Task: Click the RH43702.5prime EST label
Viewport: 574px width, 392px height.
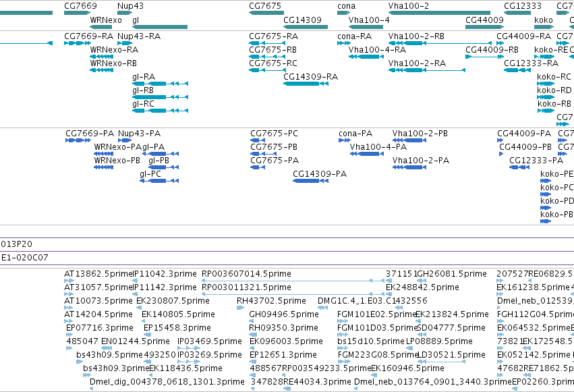Action: click(271, 301)
